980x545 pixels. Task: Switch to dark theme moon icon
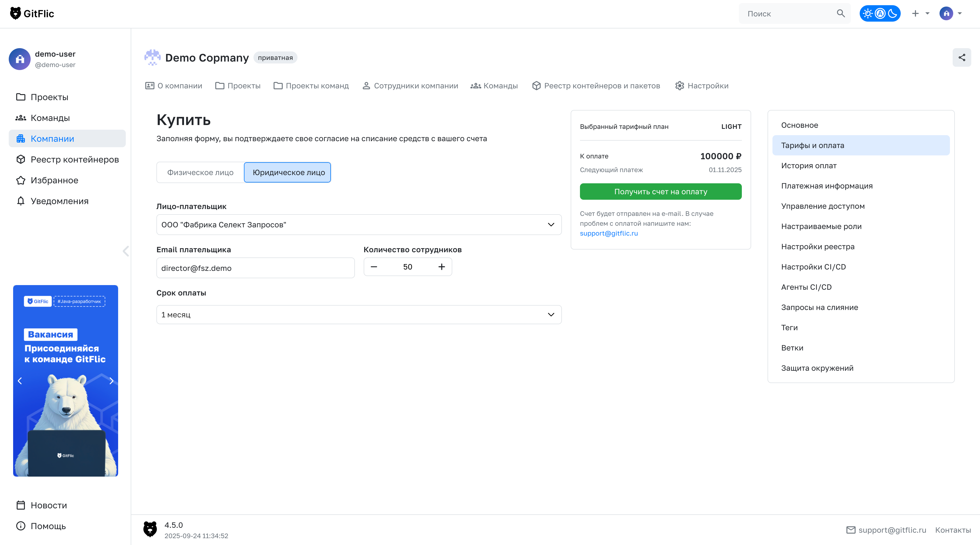892,14
